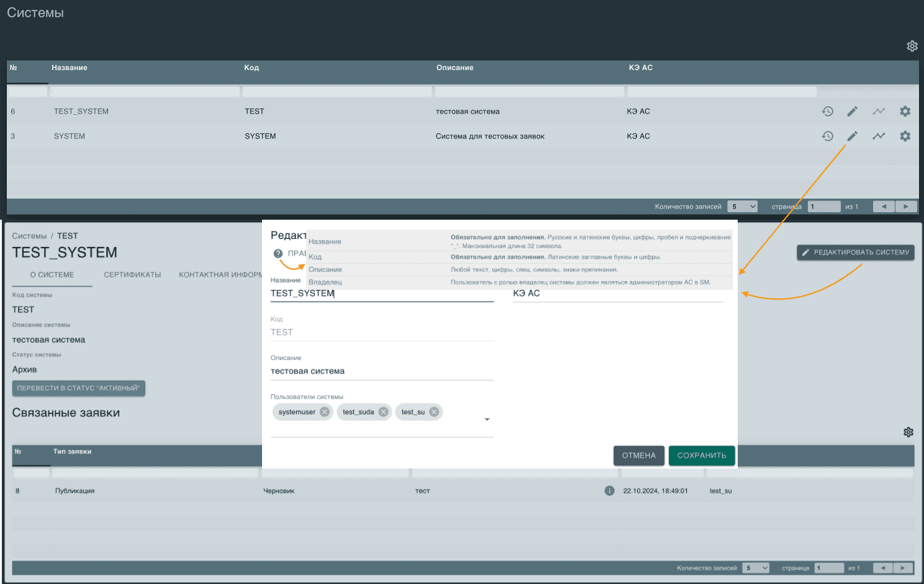
Task: Click Редактировать систему button
Action: point(855,253)
